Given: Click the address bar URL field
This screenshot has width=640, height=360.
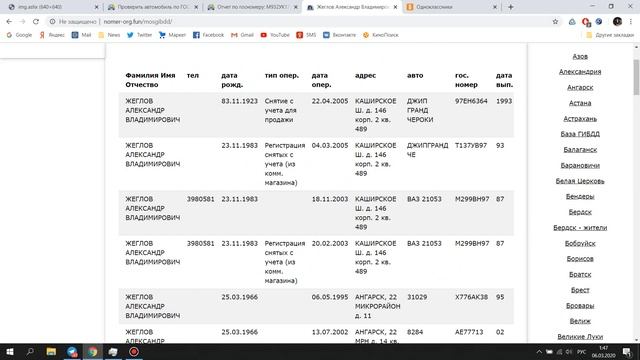Looking at the screenshot, I should (302, 22).
